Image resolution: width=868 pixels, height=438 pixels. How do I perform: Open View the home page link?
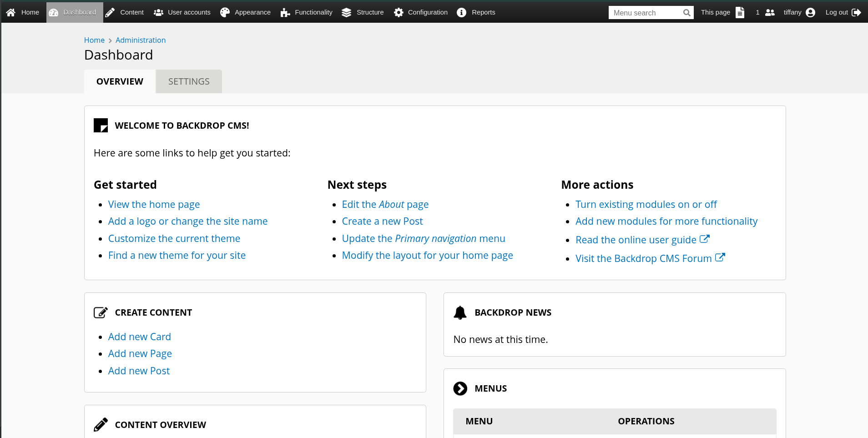pyautogui.click(x=154, y=205)
